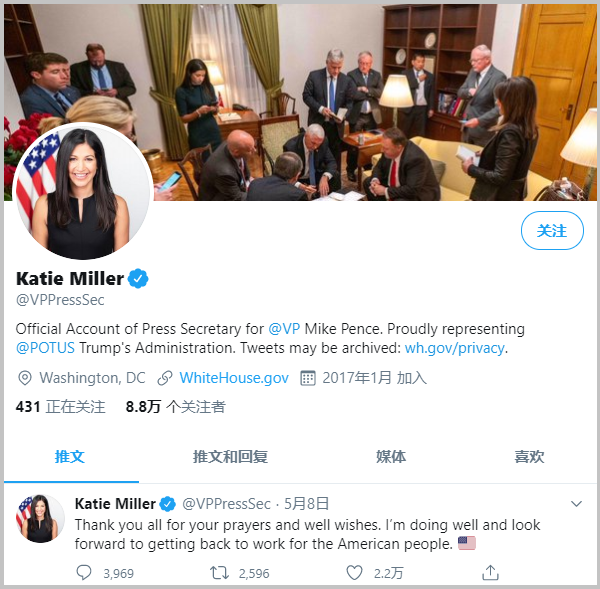Select the 推文 tab
The height and width of the screenshot is (589, 600).
click(69, 457)
